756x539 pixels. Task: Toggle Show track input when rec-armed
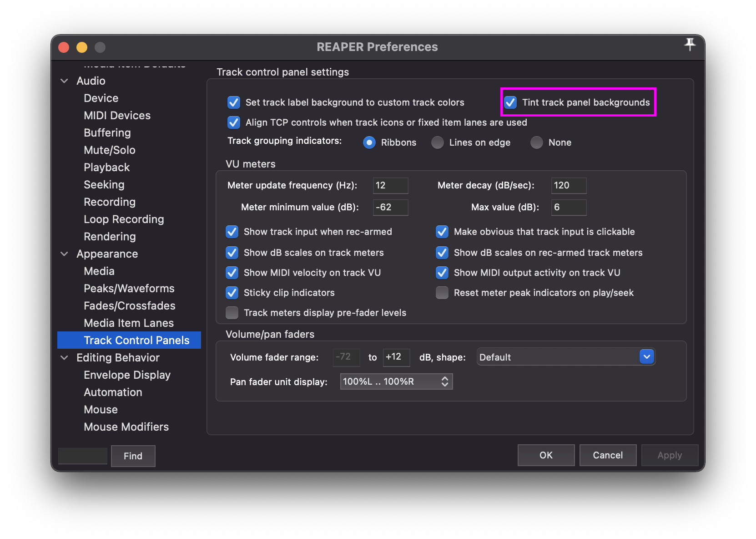pyautogui.click(x=232, y=232)
